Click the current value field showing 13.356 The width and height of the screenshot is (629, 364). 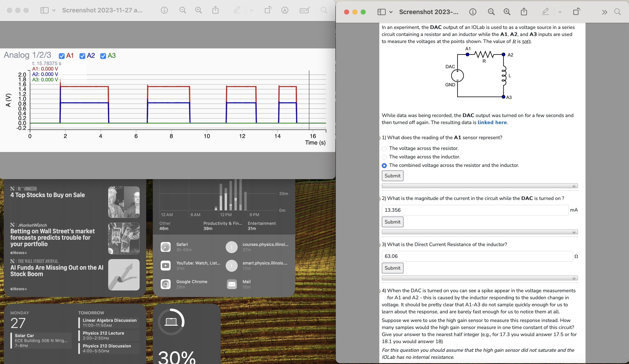pyautogui.click(x=474, y=210)
